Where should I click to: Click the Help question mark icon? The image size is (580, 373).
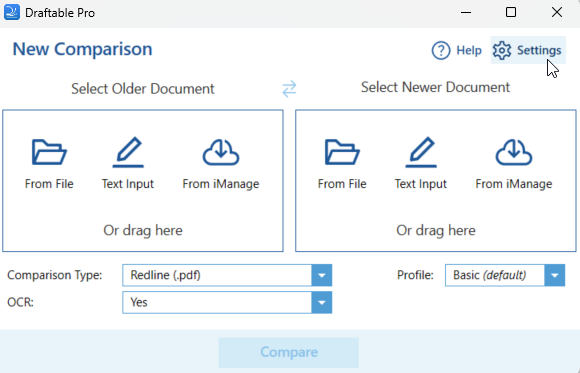(x=441, y=50)
